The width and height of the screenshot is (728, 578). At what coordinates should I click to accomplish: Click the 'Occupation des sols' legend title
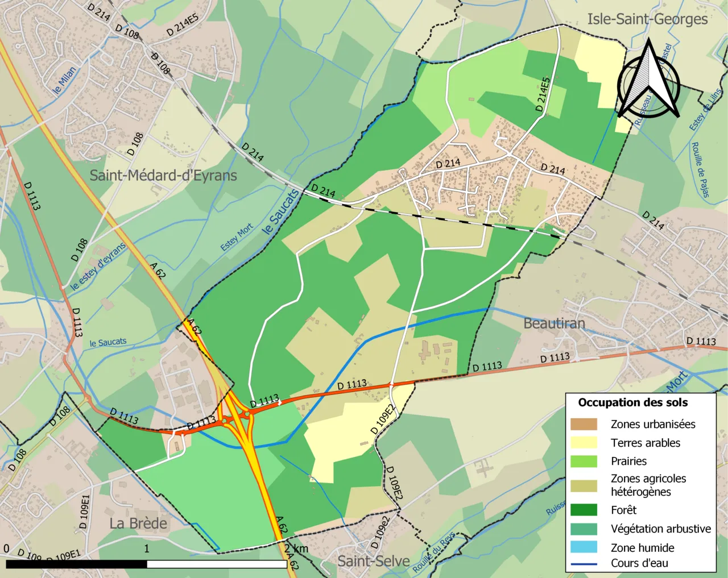pyautogui.click(x=632, y=402)
